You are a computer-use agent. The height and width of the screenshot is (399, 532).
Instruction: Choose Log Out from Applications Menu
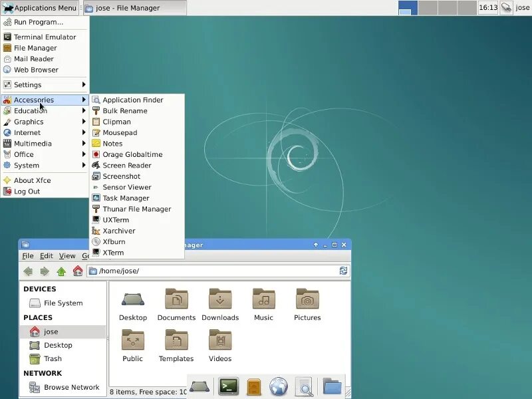pyautogui.click(x=45, y=191)
